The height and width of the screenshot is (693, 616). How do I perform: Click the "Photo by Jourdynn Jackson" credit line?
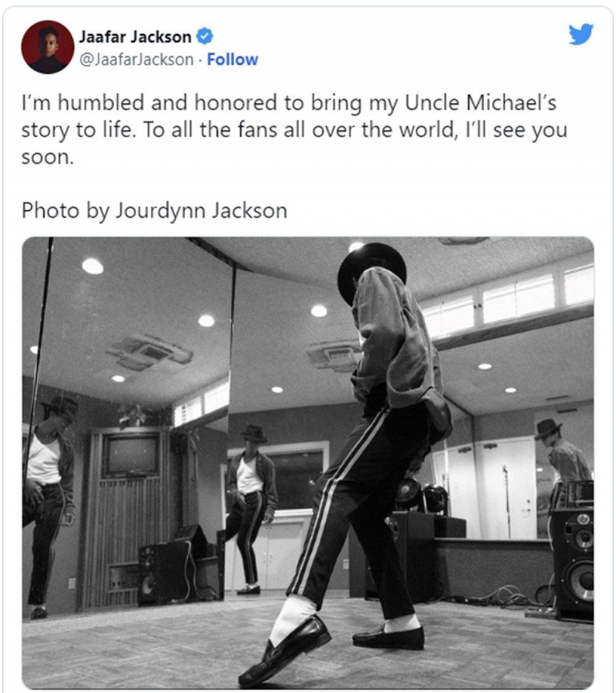pyautogui.click(x=154, y=210)
